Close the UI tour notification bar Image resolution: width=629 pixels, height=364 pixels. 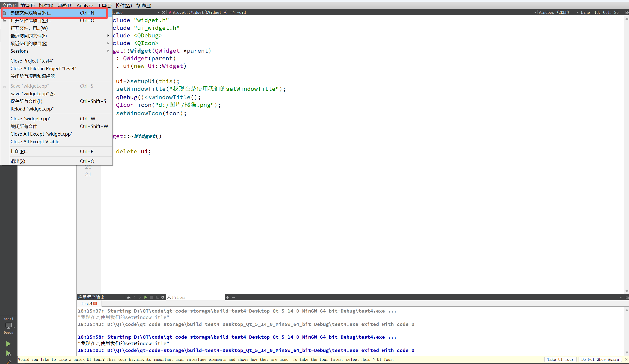(x=626, y=360)
